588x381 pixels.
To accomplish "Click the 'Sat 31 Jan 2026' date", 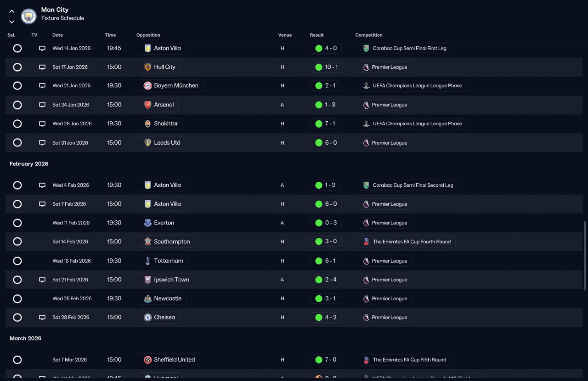I will pos(70,143).
